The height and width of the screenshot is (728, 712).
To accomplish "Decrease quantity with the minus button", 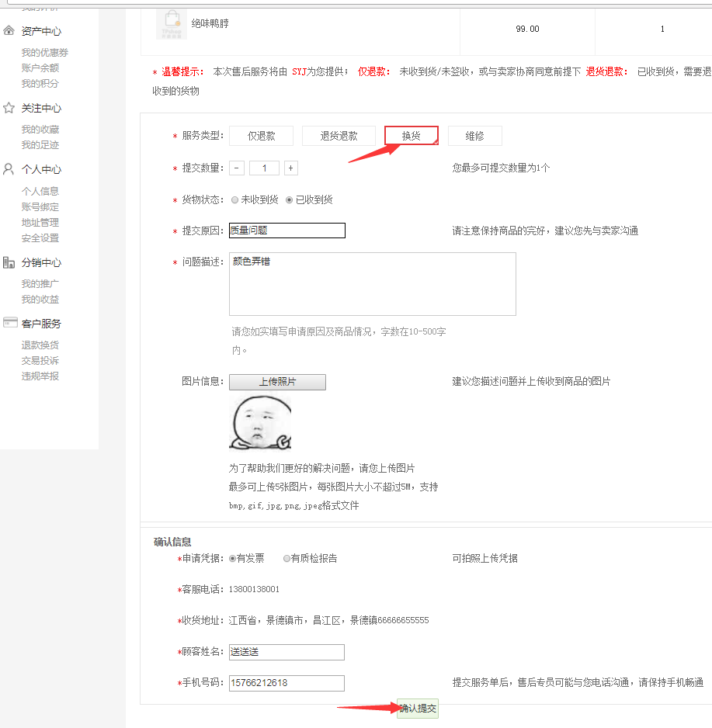I will click(237, 168).
